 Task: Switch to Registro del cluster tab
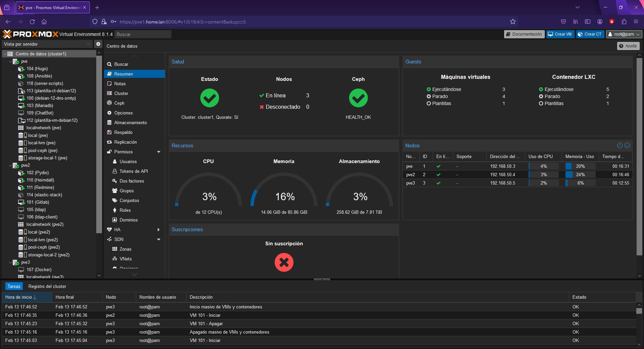pos(47,286)
